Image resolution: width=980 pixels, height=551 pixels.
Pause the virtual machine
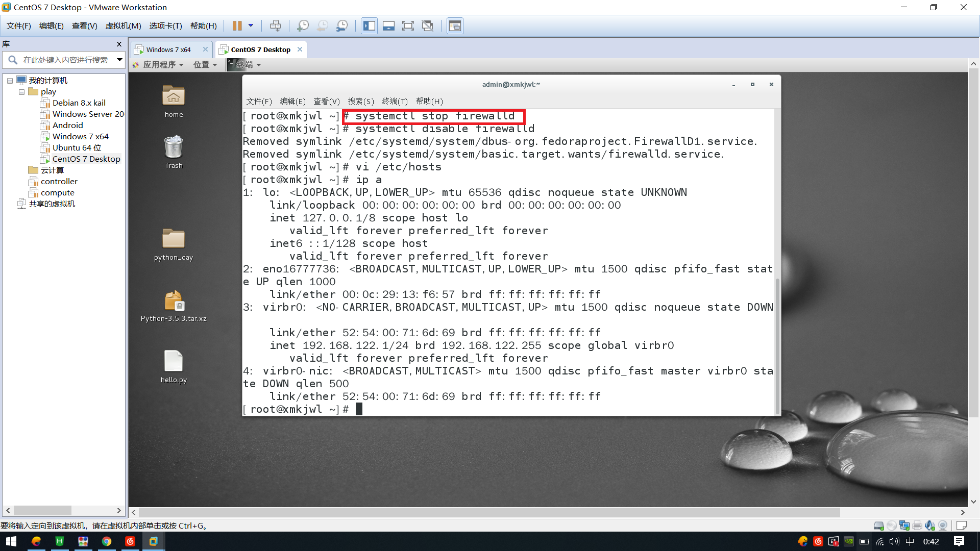click(237, 26)
